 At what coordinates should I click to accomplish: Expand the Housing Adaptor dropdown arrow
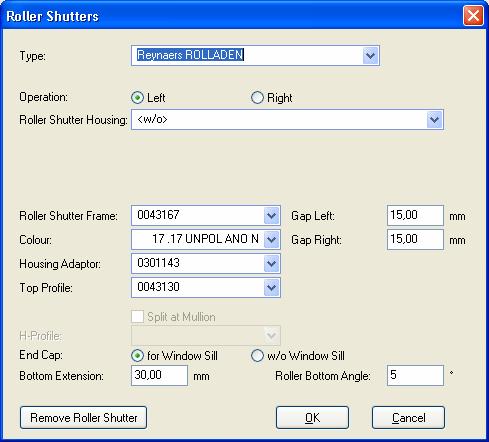pos(272,263)
